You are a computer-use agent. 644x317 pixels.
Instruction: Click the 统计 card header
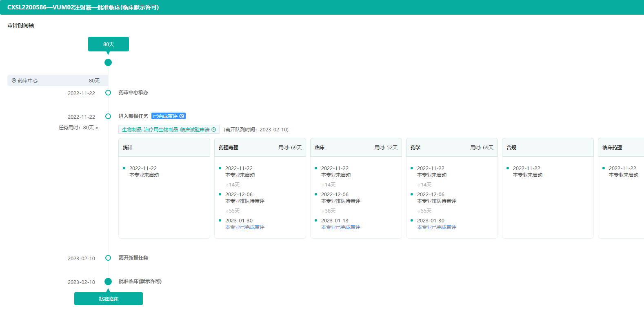pos(164,148)
